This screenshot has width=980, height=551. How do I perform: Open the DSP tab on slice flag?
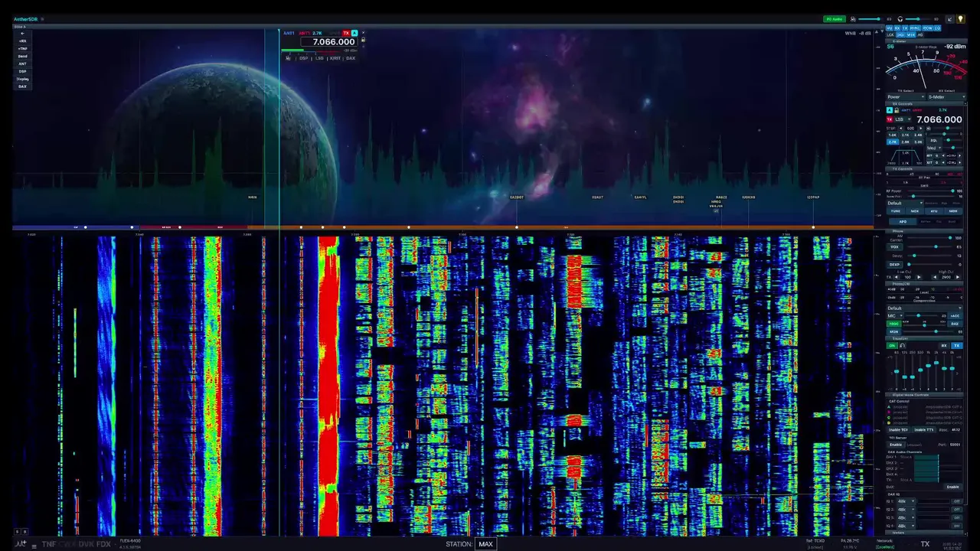(304, 58)
